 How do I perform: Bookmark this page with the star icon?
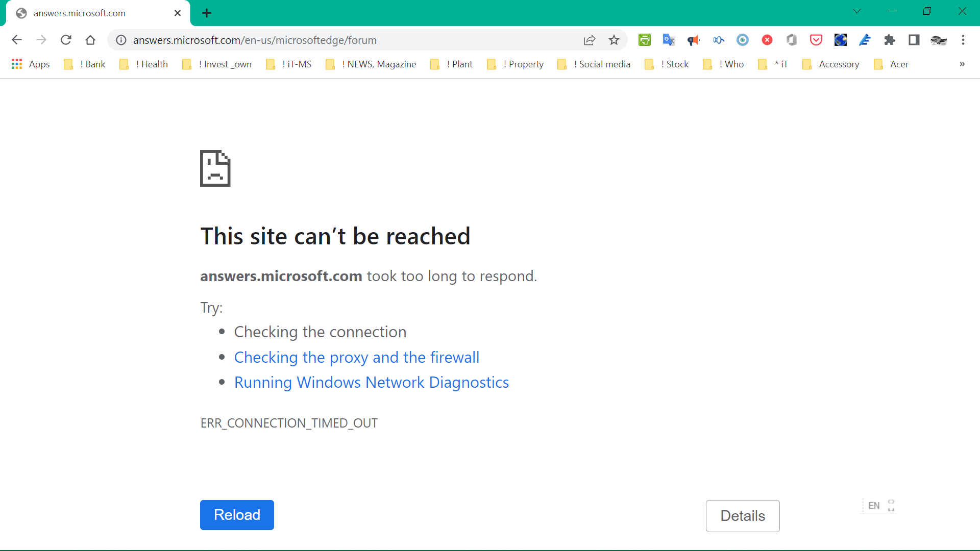tap(614, 40)
